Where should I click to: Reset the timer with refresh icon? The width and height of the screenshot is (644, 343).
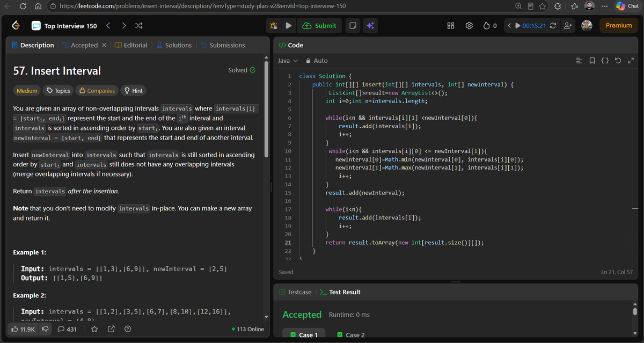[554, 25]
